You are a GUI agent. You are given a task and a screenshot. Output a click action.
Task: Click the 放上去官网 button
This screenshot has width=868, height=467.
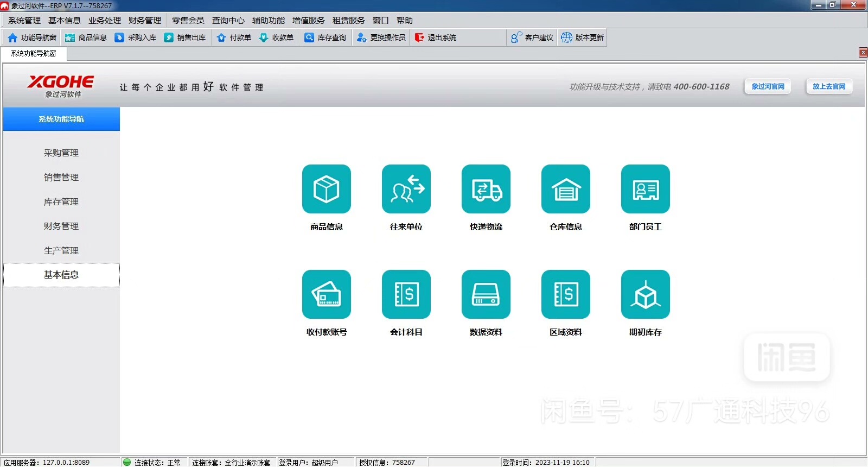pyautogui.click(x=828, y=86)
